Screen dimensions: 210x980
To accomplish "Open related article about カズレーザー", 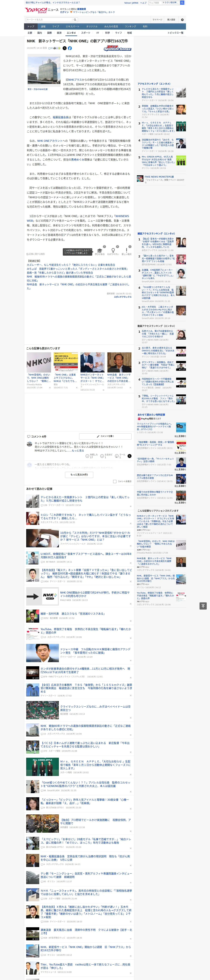I will [71, 265].
